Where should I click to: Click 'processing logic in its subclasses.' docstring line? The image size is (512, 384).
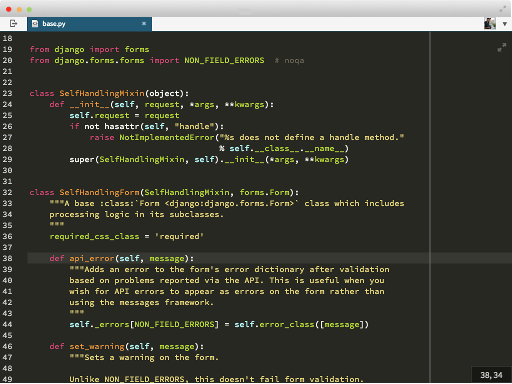137,214
